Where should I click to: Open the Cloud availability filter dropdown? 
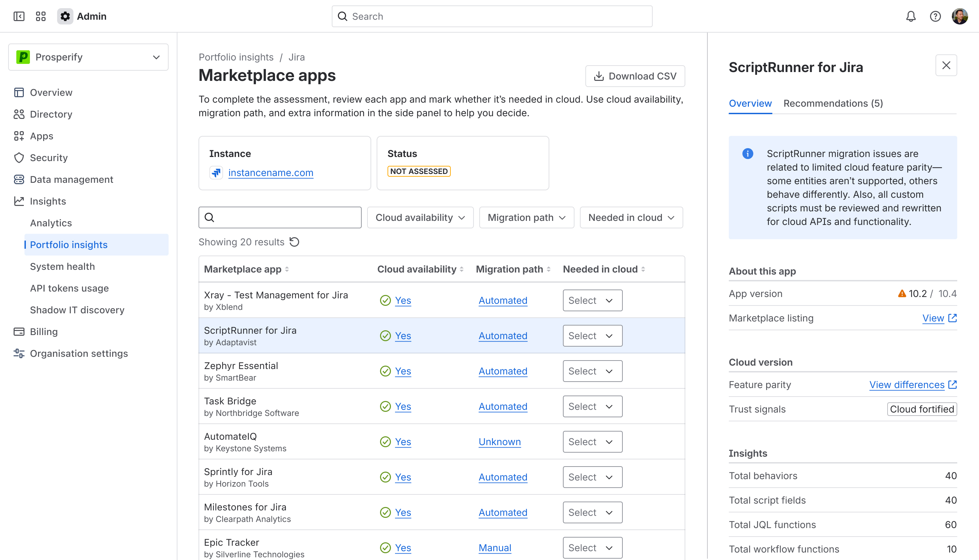[420, 217]
